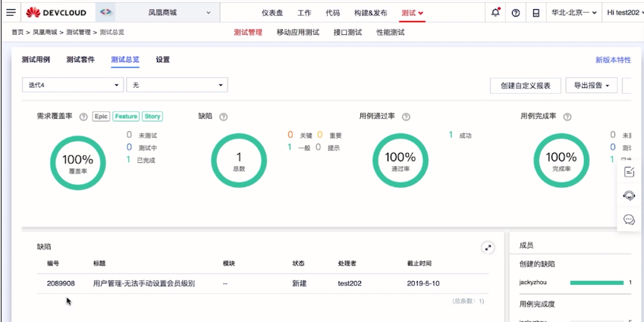This screenshot has height=322, width=644.
Task: Toggle the Story requirement filter
Action: [x=152, y=117]
